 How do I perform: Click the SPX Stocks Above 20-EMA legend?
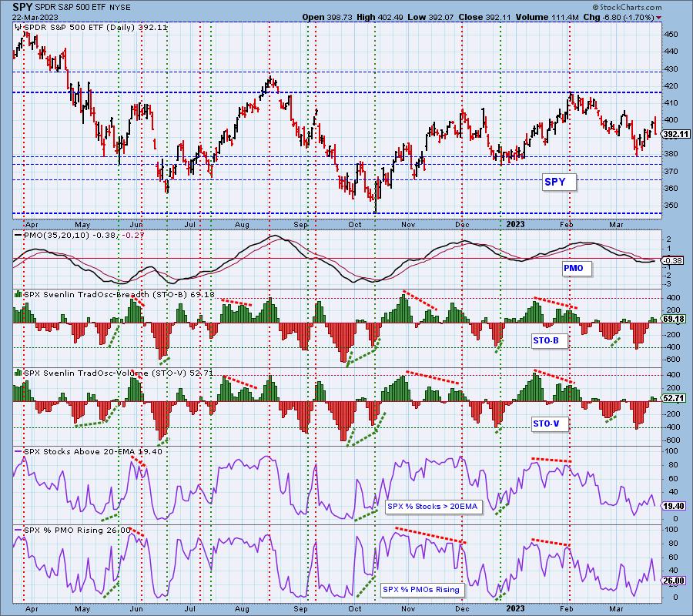pyautogui.click(x=93, y=452)
